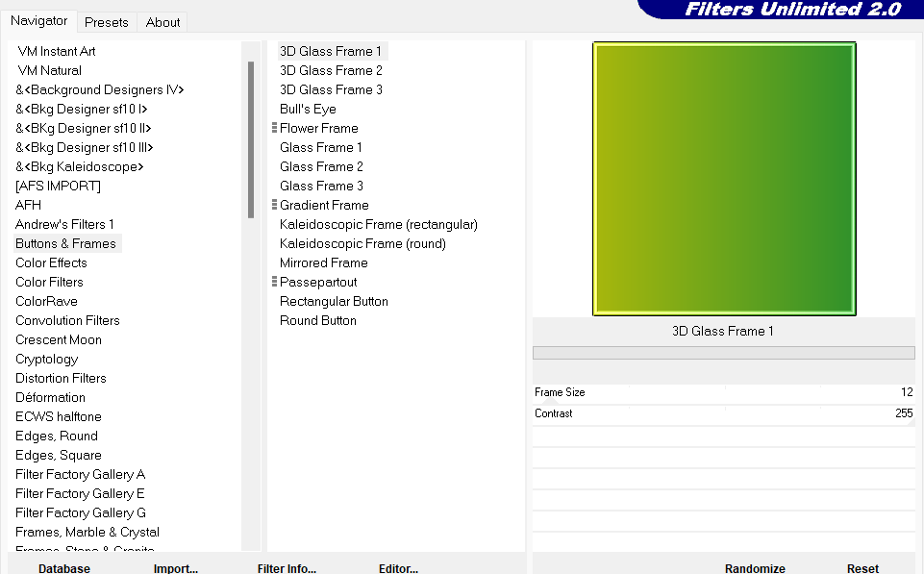Screen dimensions: 924x574
Task: Click the icon beside Passepartout
Action: coord(274,282)
